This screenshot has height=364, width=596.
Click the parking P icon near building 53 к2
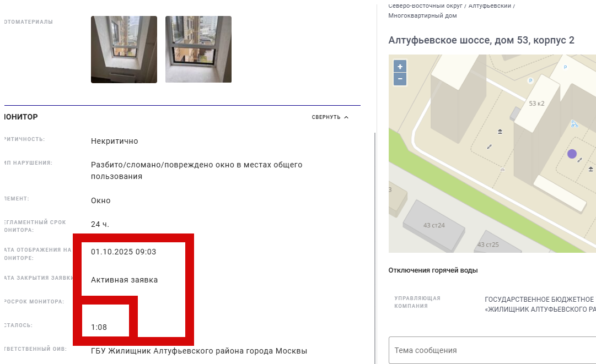tap(530, 80)
